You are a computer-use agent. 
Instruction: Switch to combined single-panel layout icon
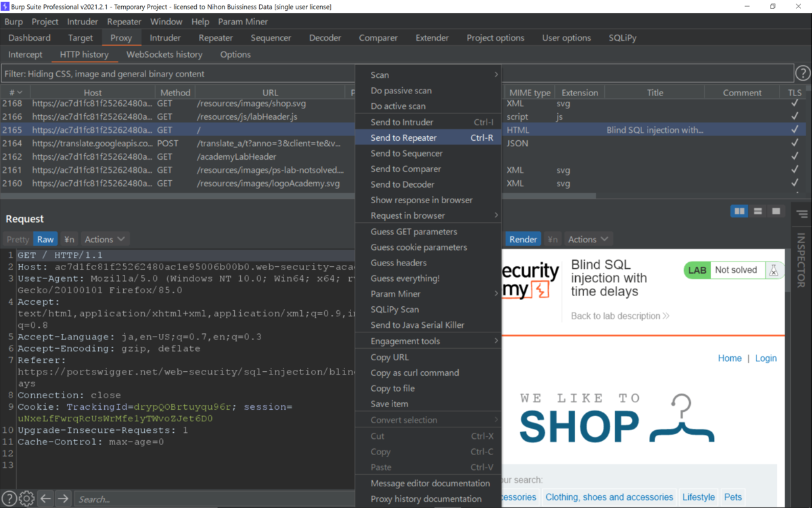coord(776,211)
